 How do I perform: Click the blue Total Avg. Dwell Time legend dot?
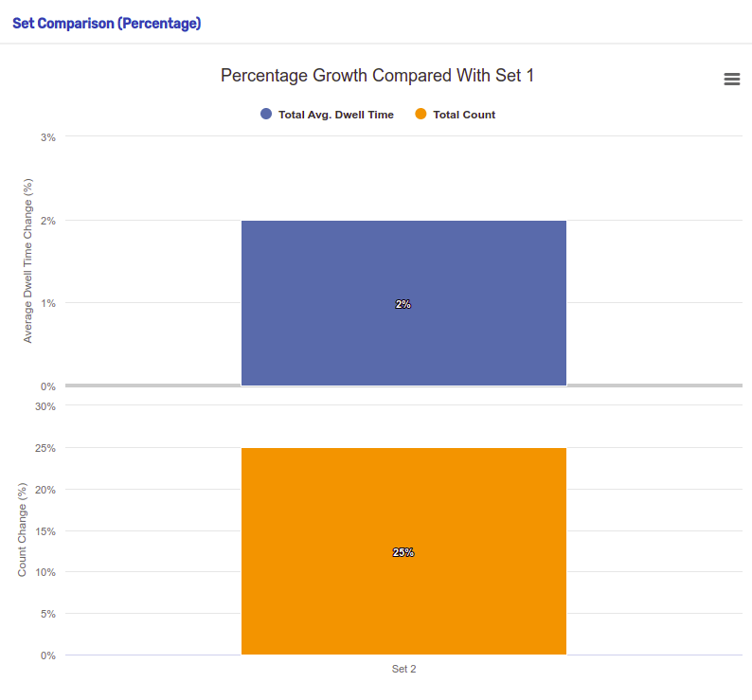[x=266, y=115]
